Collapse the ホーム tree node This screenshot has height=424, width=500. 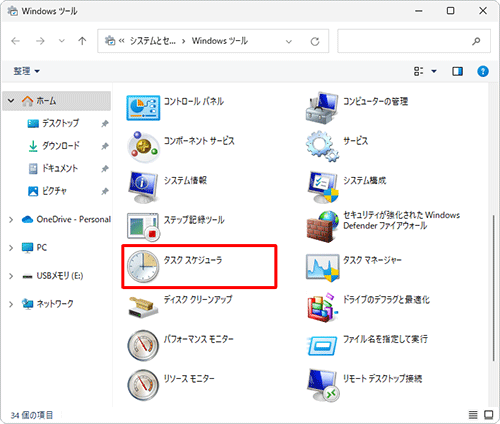(11, 100)
